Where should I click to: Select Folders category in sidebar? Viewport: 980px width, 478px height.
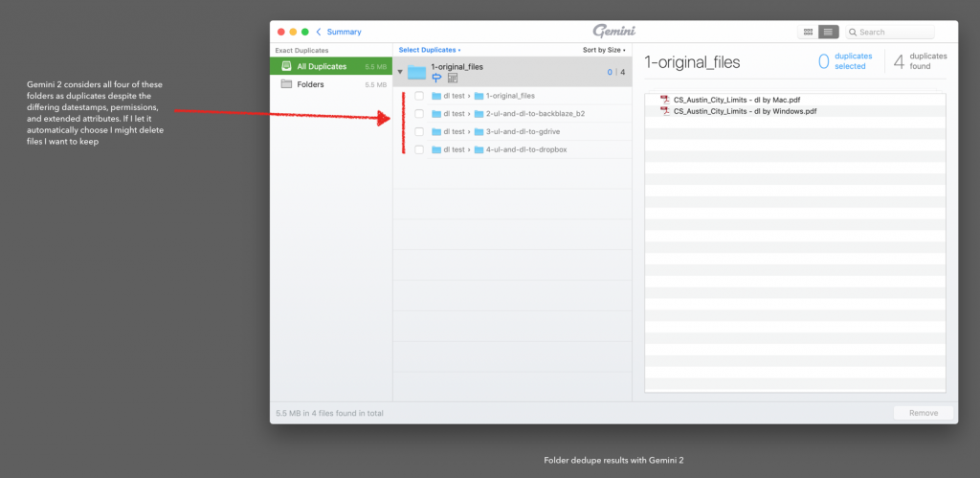(330, 84)
